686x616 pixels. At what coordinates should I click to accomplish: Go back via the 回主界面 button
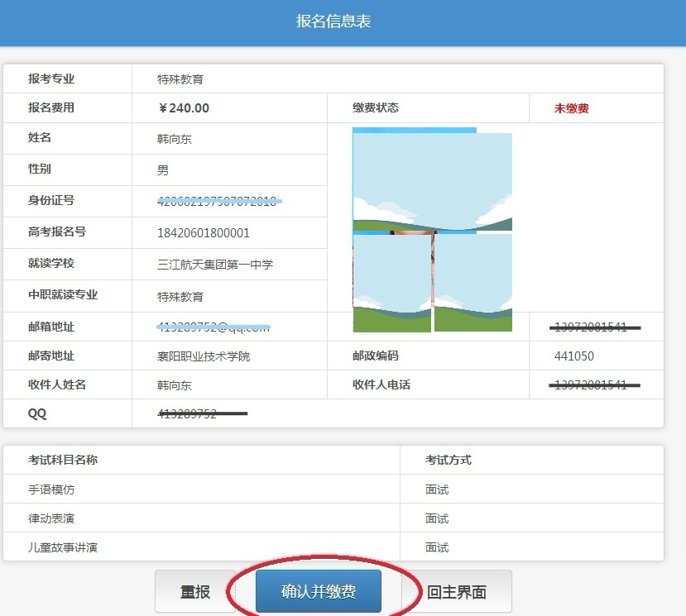456,591
